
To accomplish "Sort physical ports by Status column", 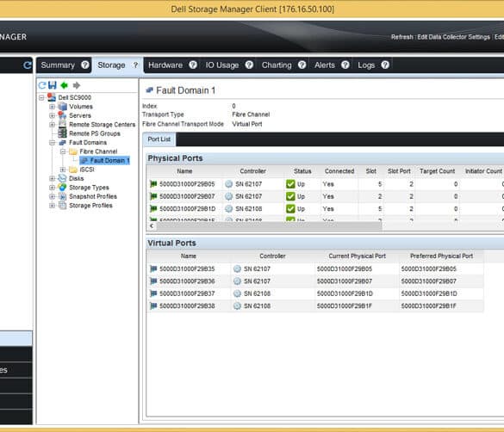I will (x=302, y=171).
